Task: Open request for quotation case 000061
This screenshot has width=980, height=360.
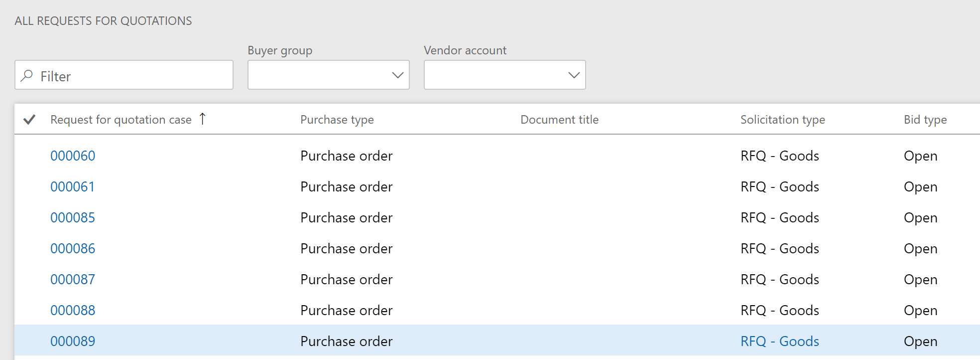Action: click(72, 187)
